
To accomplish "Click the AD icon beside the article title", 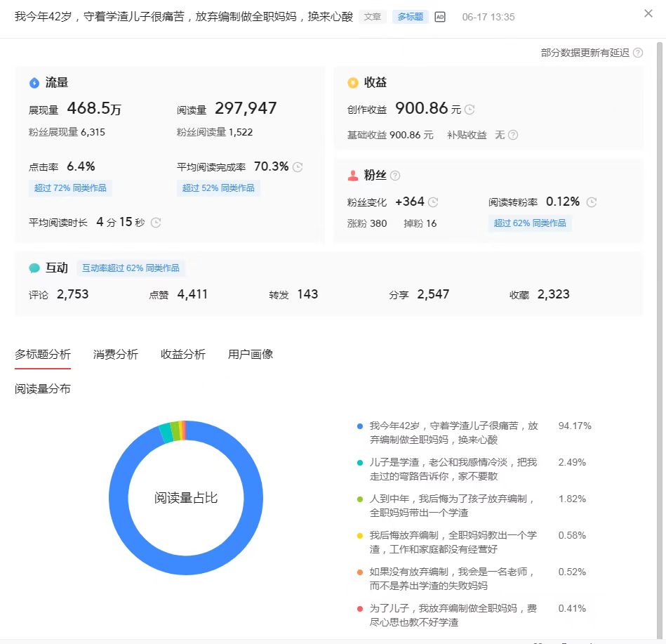I will coord(440,16).
